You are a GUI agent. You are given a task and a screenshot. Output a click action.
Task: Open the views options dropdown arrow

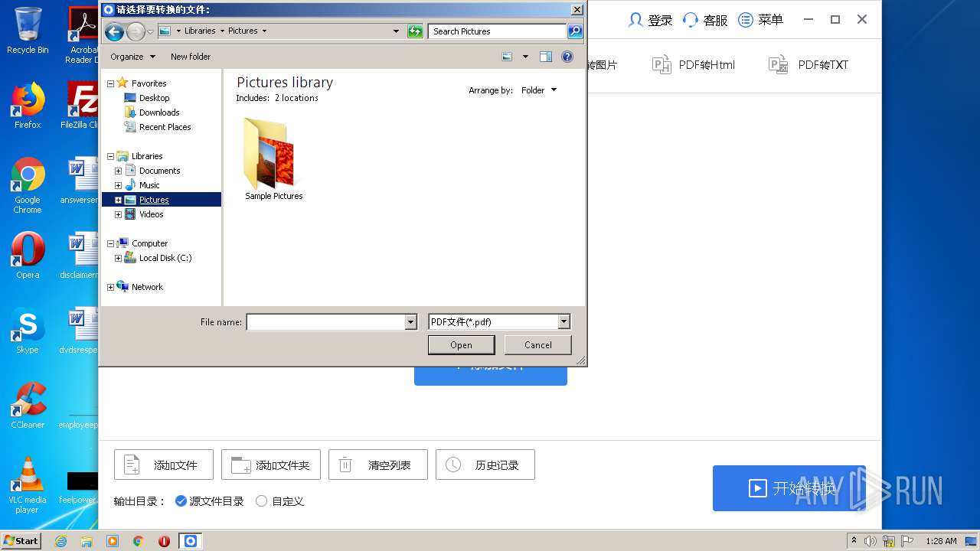click(x=525, y=57)
